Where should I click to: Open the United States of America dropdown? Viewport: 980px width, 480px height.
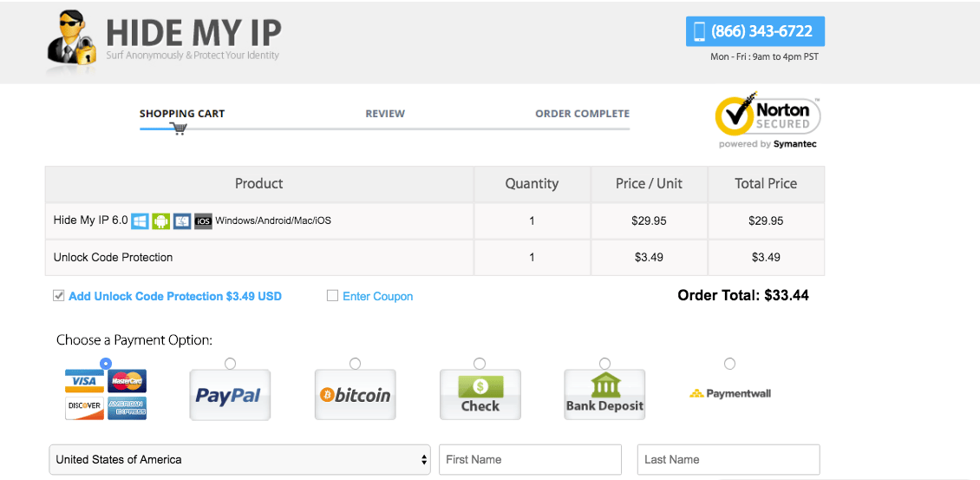click(x=240, y=459)
